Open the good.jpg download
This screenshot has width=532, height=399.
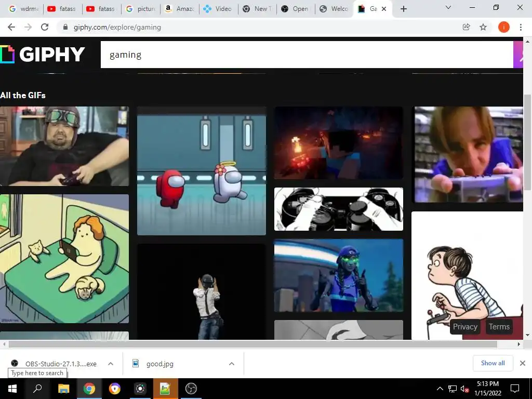153,364
